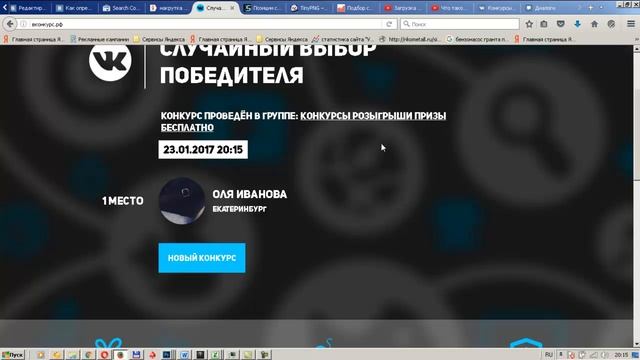Open the Photoshop icon in the taskbar
This screenshot has width=640, height=360.
(x=167, y=355)
